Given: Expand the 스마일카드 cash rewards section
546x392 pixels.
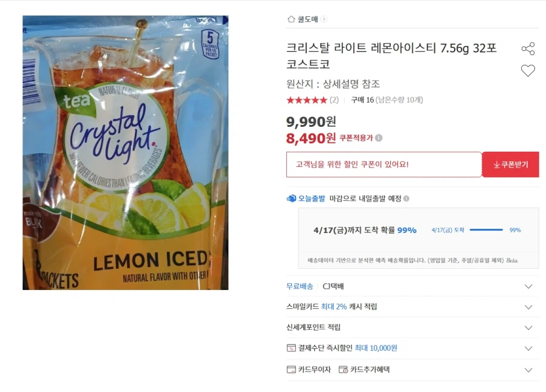Looking at the screenshot, I should pos(527,307).
